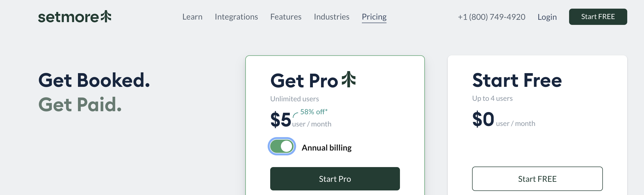644x195 pixels.
Task: Open the Integrations menu
Action: 236,17
